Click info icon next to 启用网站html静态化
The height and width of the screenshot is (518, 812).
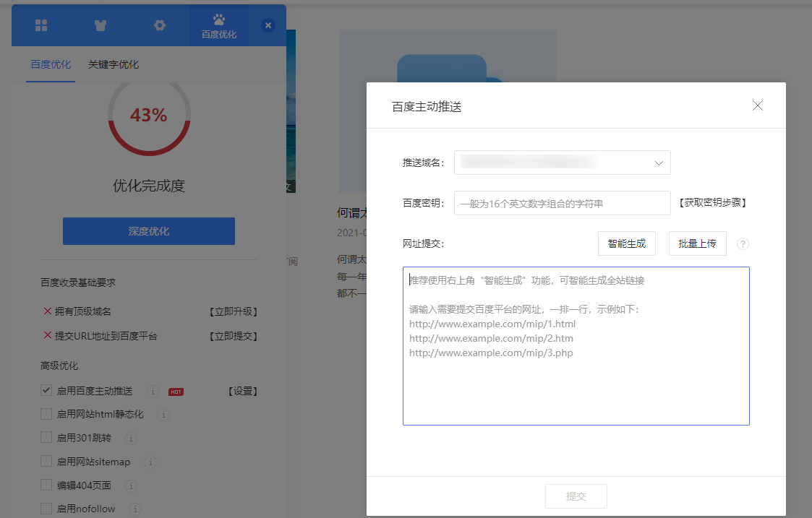point(163,415)
